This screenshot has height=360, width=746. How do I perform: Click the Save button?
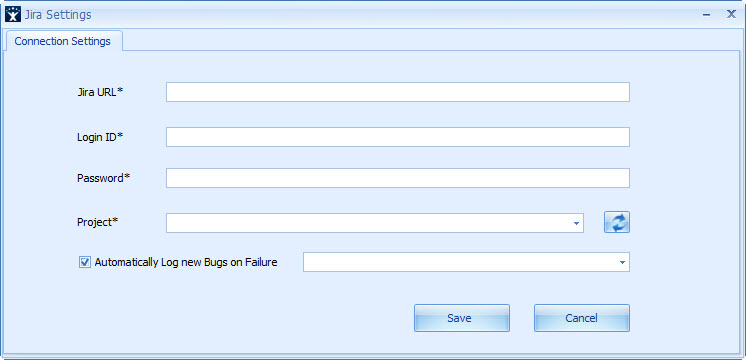point(461,318)
